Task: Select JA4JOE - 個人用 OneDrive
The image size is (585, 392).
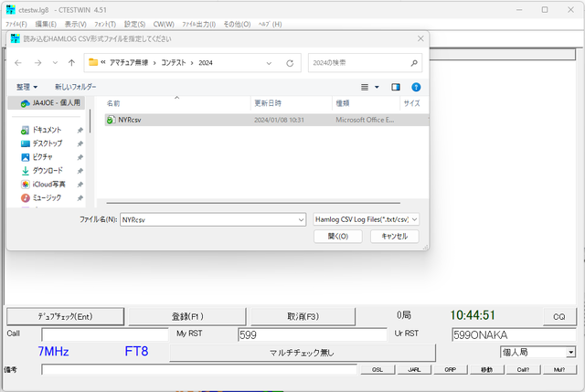Action: point(47,103)
